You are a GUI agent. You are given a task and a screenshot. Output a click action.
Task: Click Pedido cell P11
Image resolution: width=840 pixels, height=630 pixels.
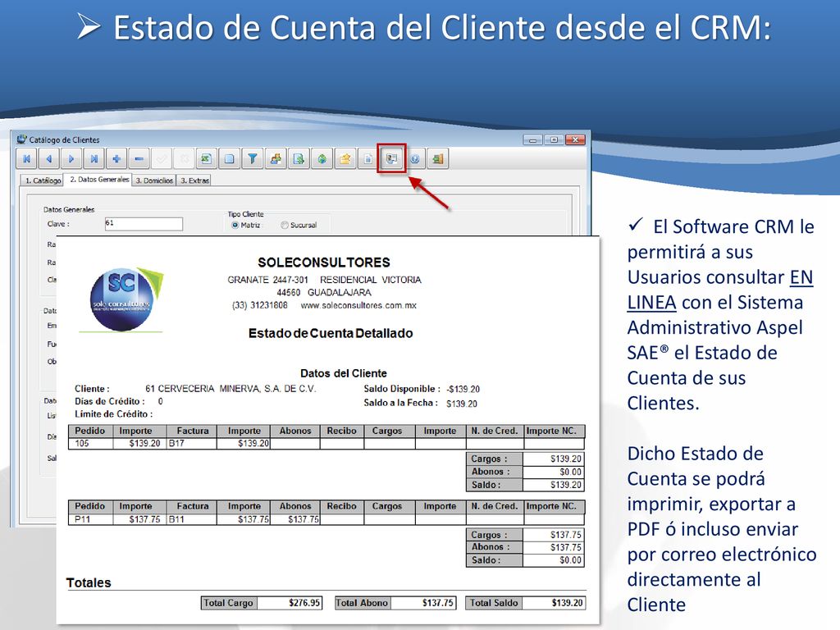[90, 519]
